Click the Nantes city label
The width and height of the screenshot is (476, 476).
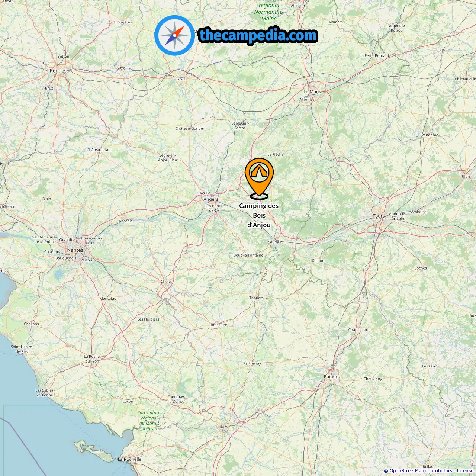click(x=75, y=250)
